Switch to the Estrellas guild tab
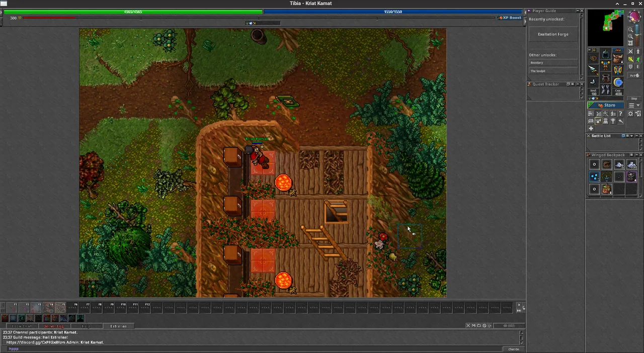The height and width of the screenshot is (353, 644). (119, 326)
